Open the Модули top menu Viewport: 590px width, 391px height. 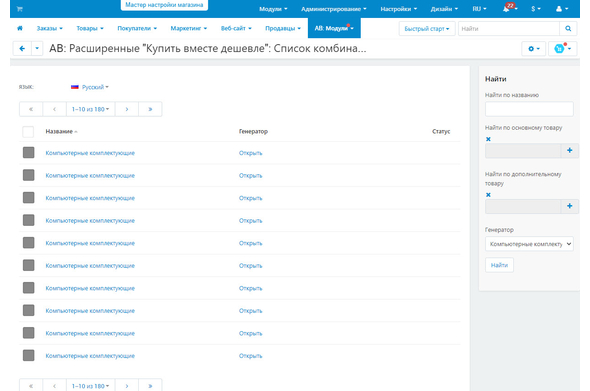[x=273, y=9]
